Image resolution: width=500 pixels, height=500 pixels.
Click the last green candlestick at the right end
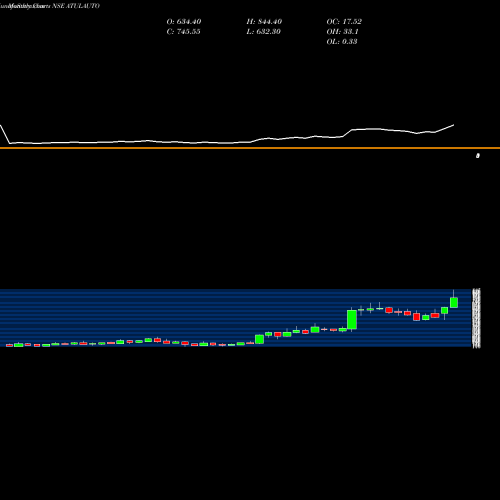click(x=454, y=302)
